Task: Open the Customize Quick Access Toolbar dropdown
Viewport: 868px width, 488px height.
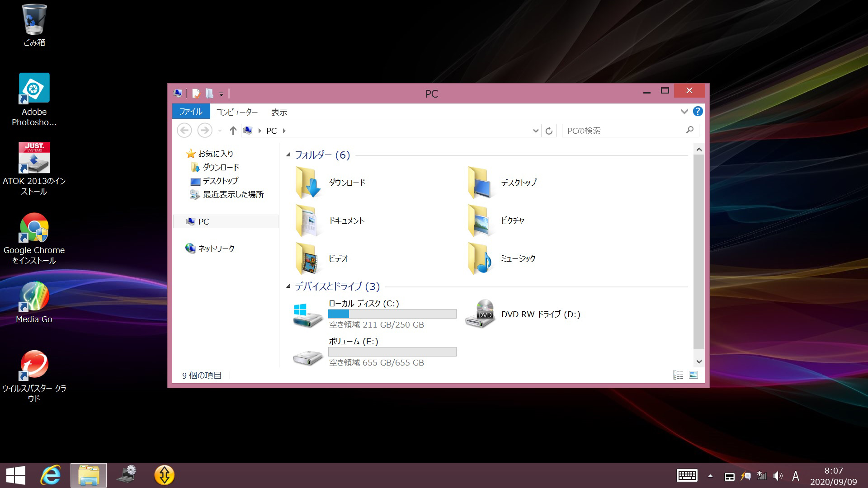Action: [221, 94]
